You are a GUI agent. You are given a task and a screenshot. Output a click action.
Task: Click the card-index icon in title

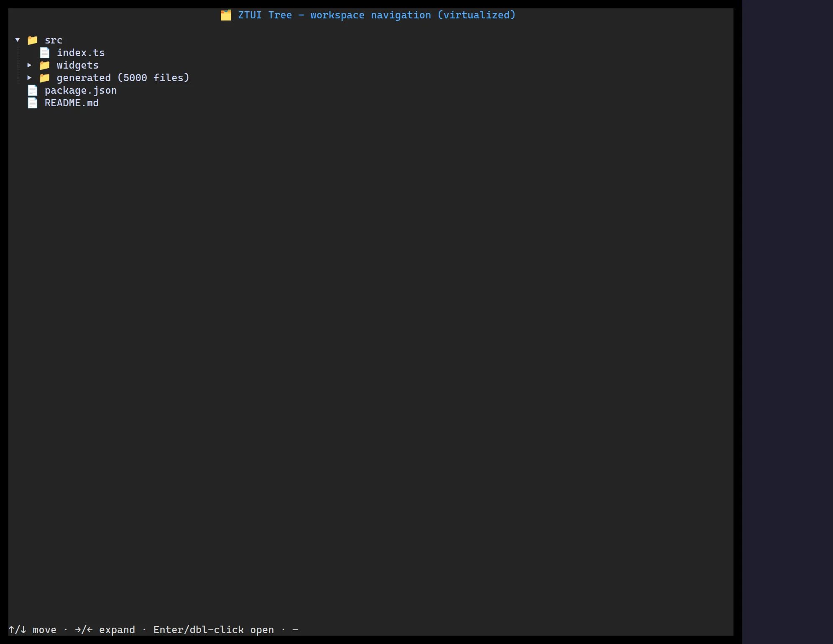pos(226,15)
